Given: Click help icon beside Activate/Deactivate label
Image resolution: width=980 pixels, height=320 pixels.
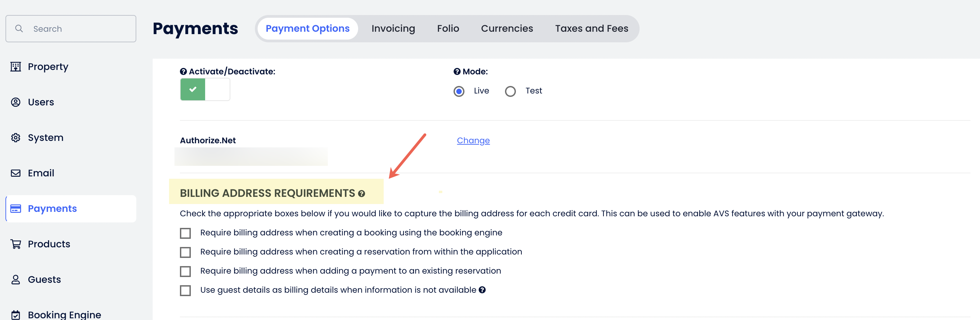Looking at the screenshot, I should pyautogui.click(x=183, y=72).
